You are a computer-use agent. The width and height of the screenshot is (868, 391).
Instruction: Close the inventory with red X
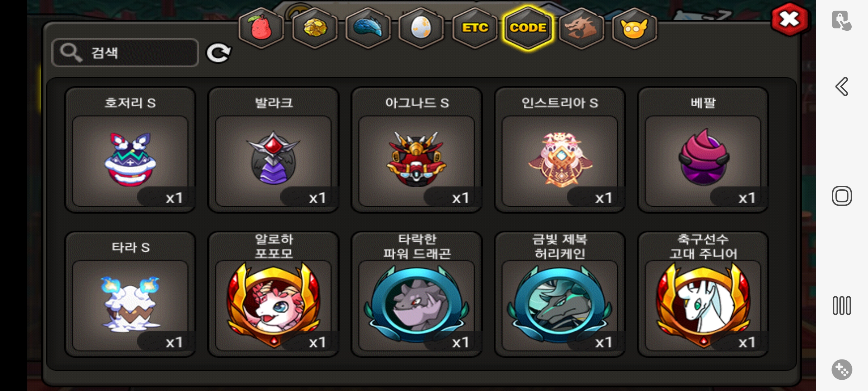[x=790, y=19]
